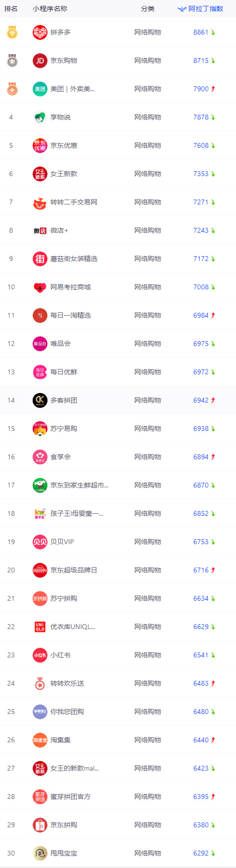
Task: Click the 甩甩宝宝 app icon
Action: pos(40,853)
